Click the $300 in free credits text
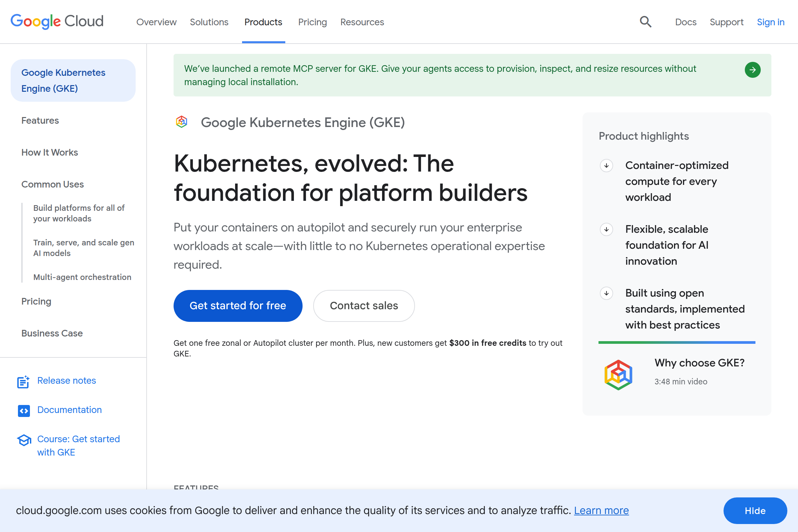 point(487,343)
